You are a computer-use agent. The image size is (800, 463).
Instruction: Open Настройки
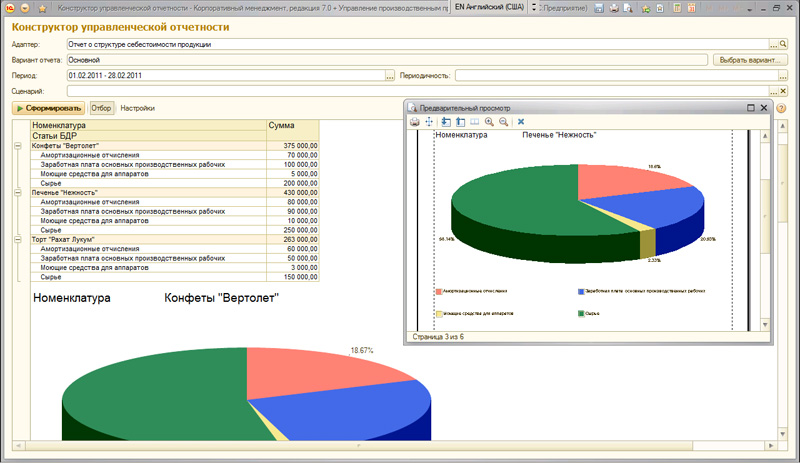pos(137,108)
